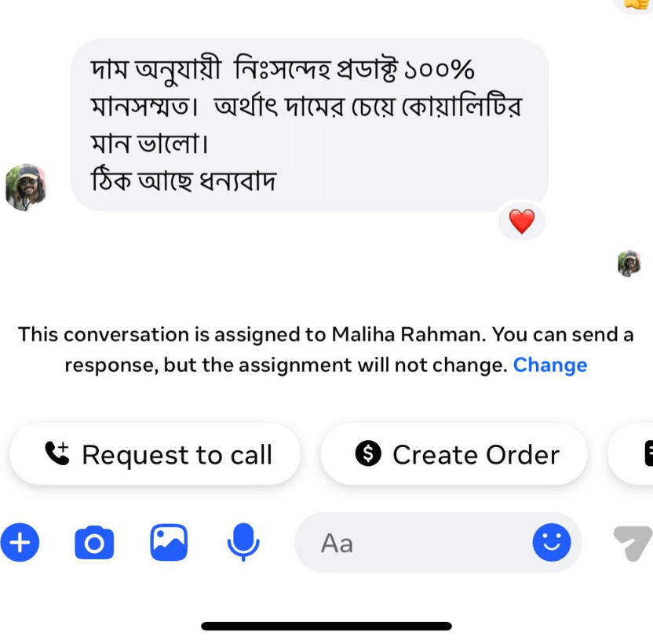Tap the Create Order button
This screenshot has width=653, height=644.
(454, 453)
